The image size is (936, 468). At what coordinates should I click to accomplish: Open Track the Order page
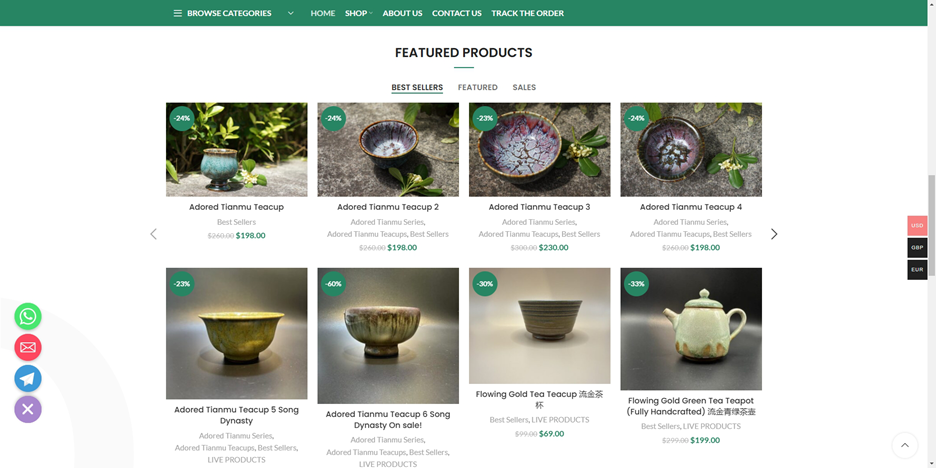(x=527, y=13)
